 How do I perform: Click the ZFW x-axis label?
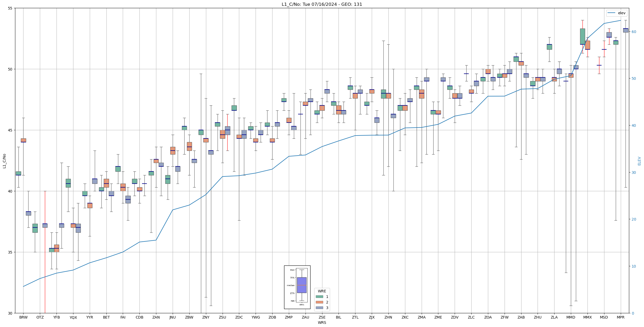(505, 317)
